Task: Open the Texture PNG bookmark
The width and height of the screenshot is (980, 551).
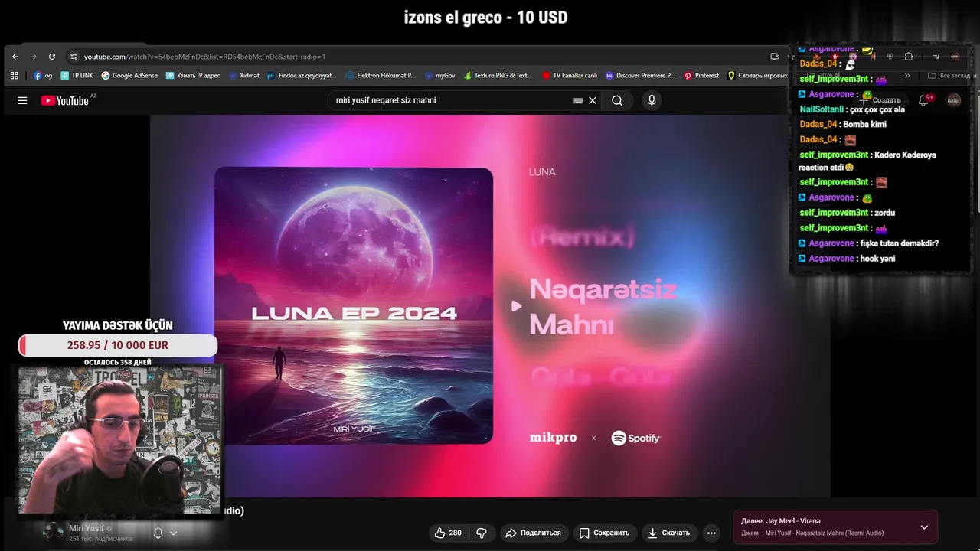Action: pyautogui.click(x=498, y=76)
